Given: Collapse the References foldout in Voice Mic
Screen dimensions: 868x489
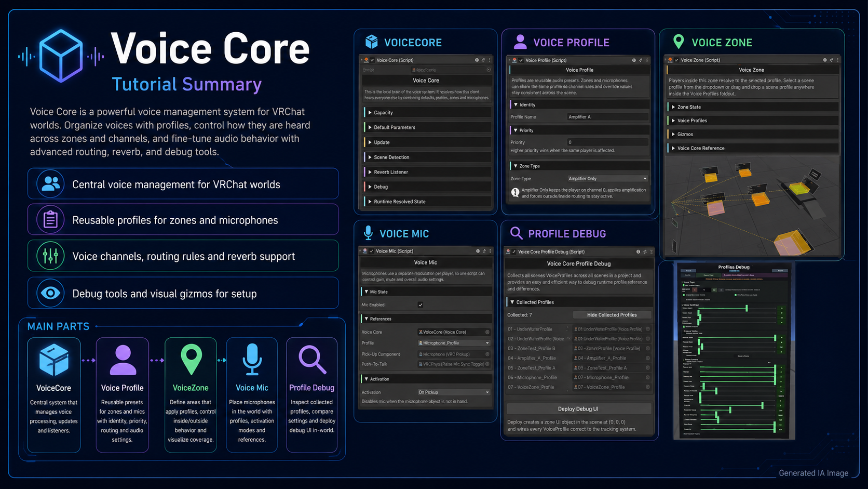Looking at the screenshot, I should pos(426,319).
